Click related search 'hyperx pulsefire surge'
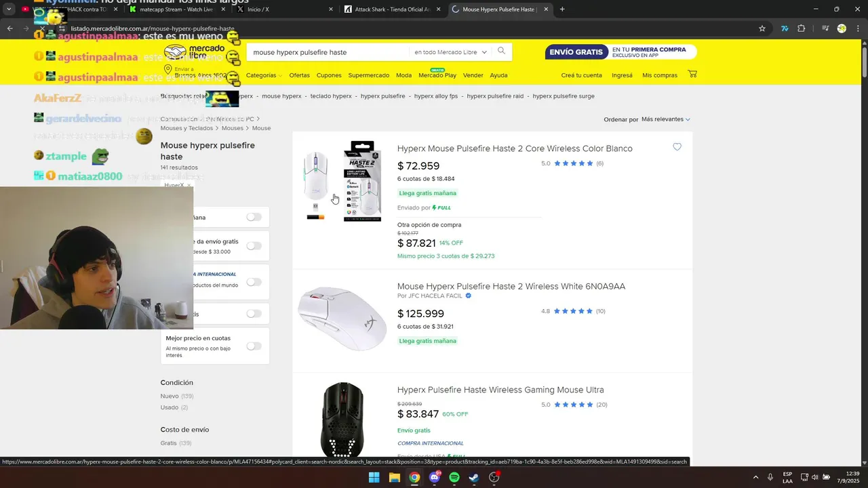This screenshot has width=868, height=488. (x=564, y=96)
